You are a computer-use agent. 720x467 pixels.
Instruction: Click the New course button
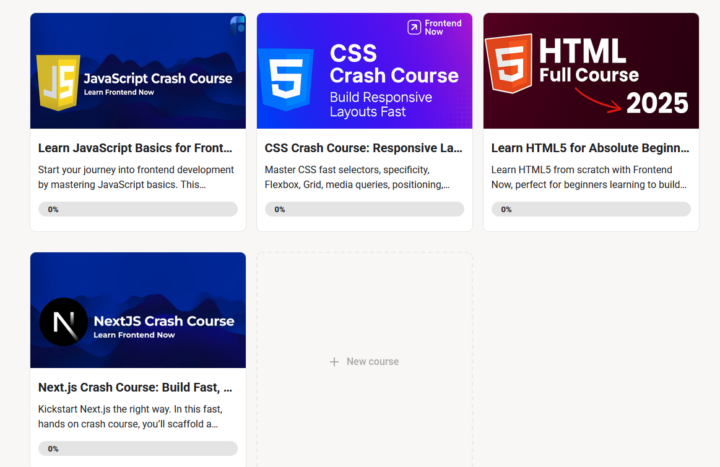pos(364,362)
